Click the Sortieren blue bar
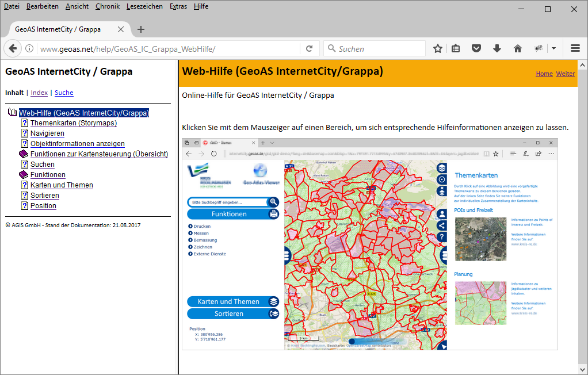 (229, 313)
